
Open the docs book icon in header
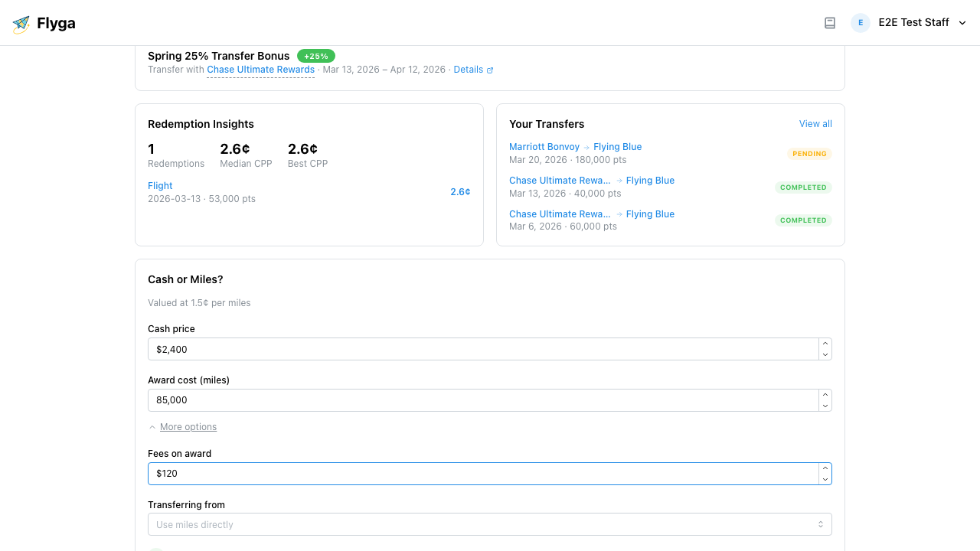(x=830, y=23)
